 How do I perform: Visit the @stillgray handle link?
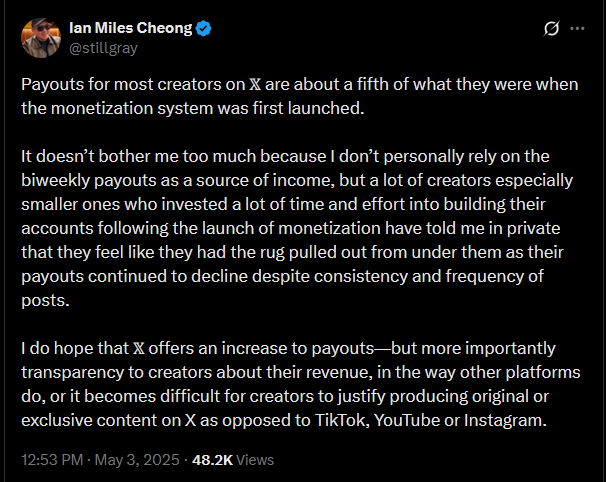pyautogui.click(x=103, y=48)
